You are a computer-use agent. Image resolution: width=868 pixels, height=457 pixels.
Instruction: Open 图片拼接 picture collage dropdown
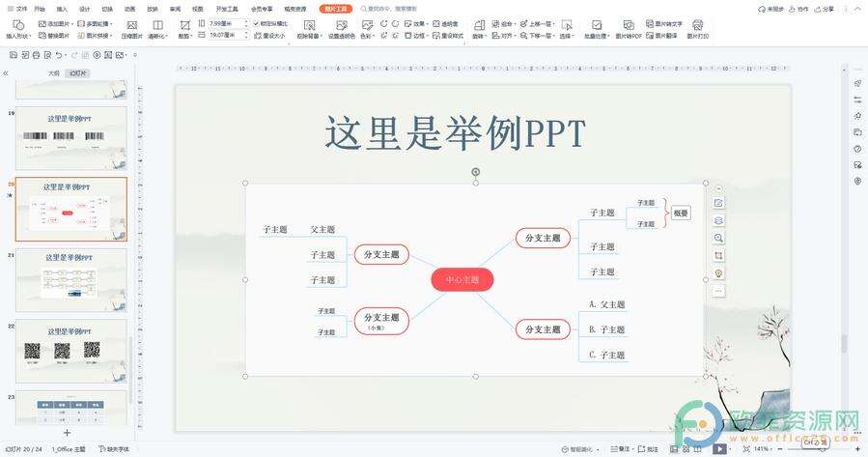tap(96, 36)
